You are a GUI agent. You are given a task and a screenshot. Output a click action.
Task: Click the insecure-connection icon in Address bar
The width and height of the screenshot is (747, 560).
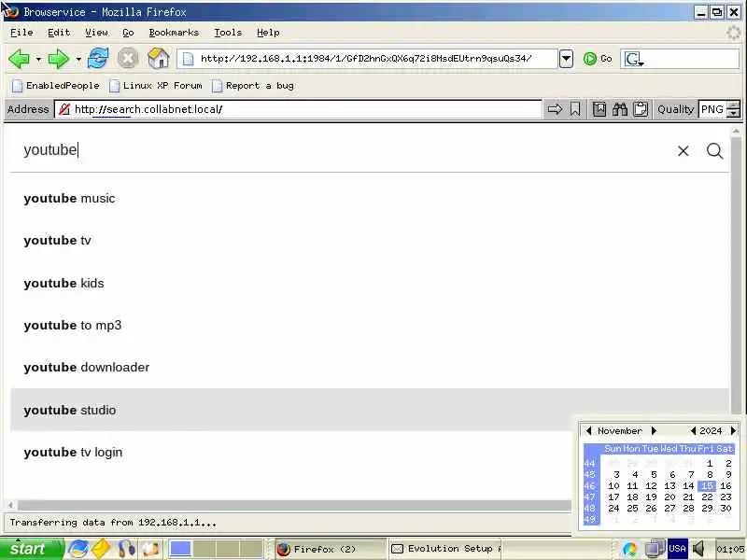pos(63,109)
